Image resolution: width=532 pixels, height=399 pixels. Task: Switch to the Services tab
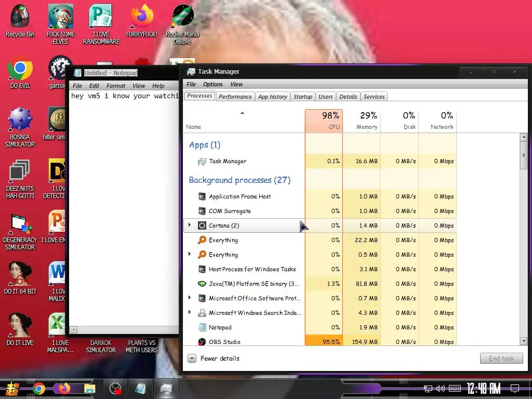(x=374, y=97)
